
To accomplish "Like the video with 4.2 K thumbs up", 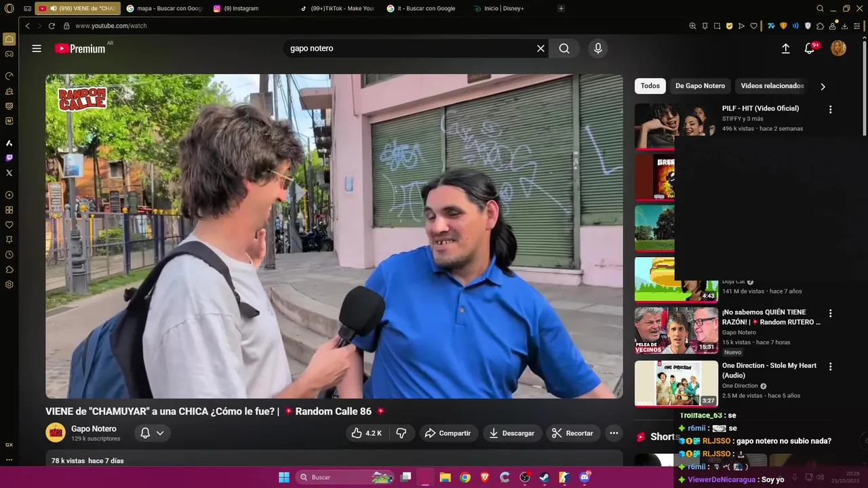I will coord(366,433).
